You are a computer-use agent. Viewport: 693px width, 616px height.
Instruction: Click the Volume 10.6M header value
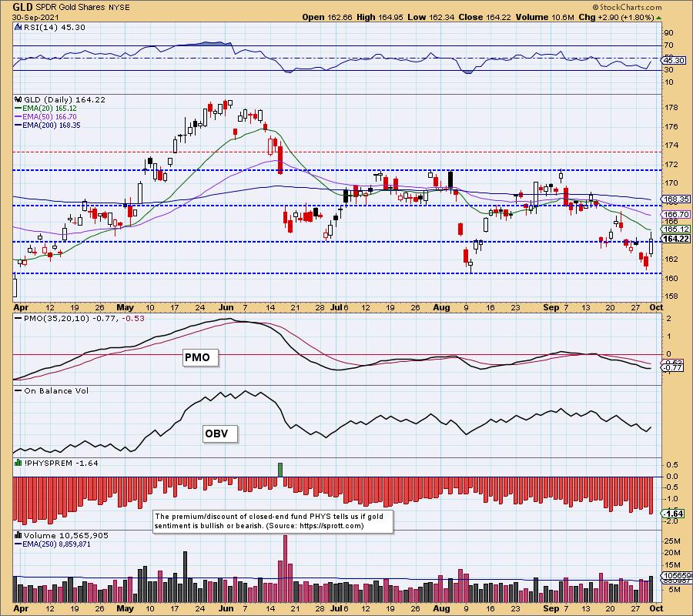(x=544, y=17)
